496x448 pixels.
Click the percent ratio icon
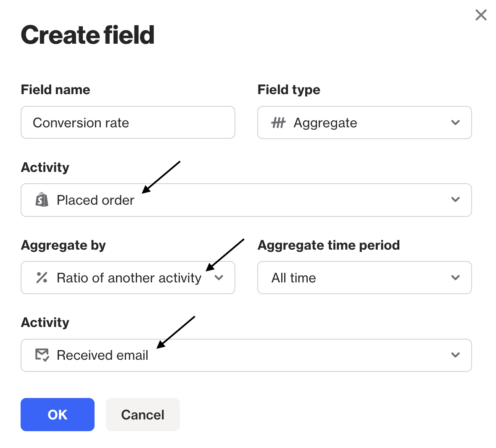pos(42,278)
